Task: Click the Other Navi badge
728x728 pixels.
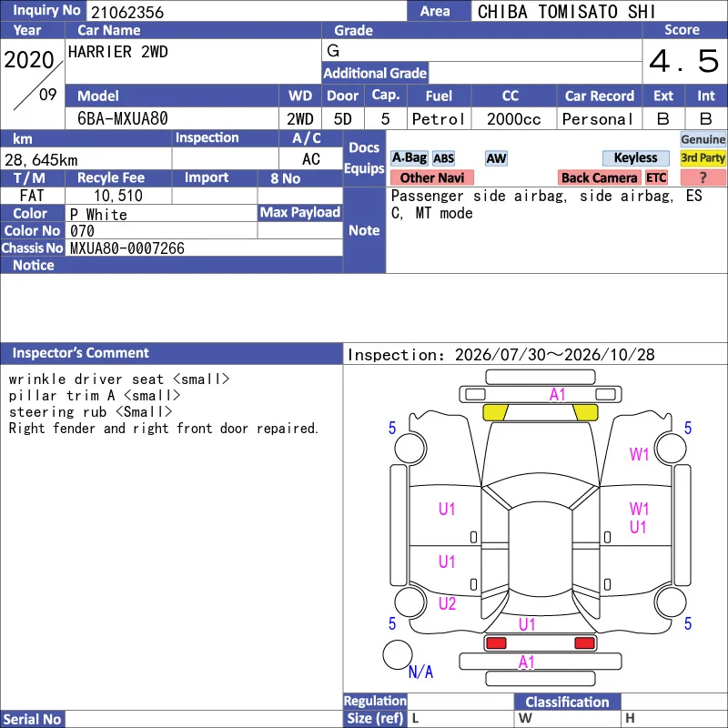Action: pyautogui.click(x=431, y=177)
